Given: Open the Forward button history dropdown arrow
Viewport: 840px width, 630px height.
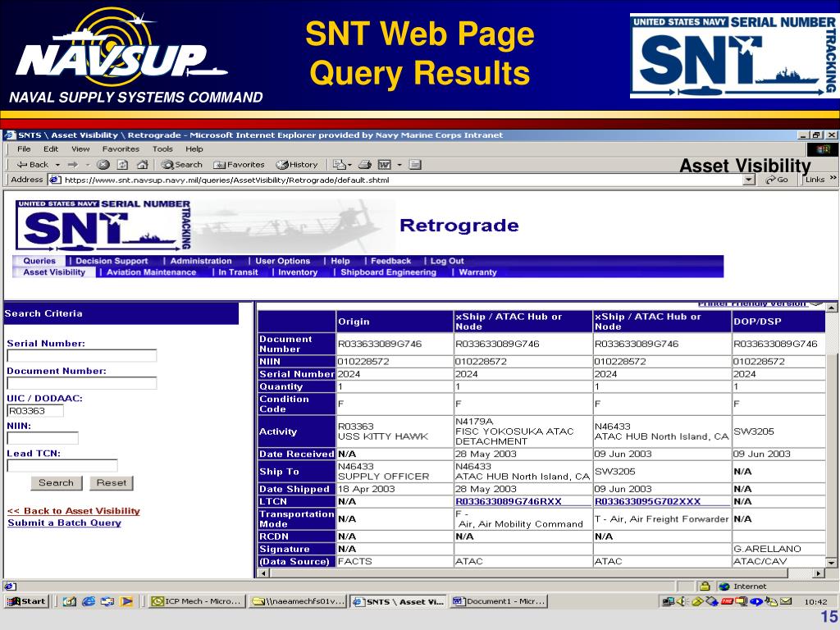Looking at the screenshot, I should click(87, 164).
